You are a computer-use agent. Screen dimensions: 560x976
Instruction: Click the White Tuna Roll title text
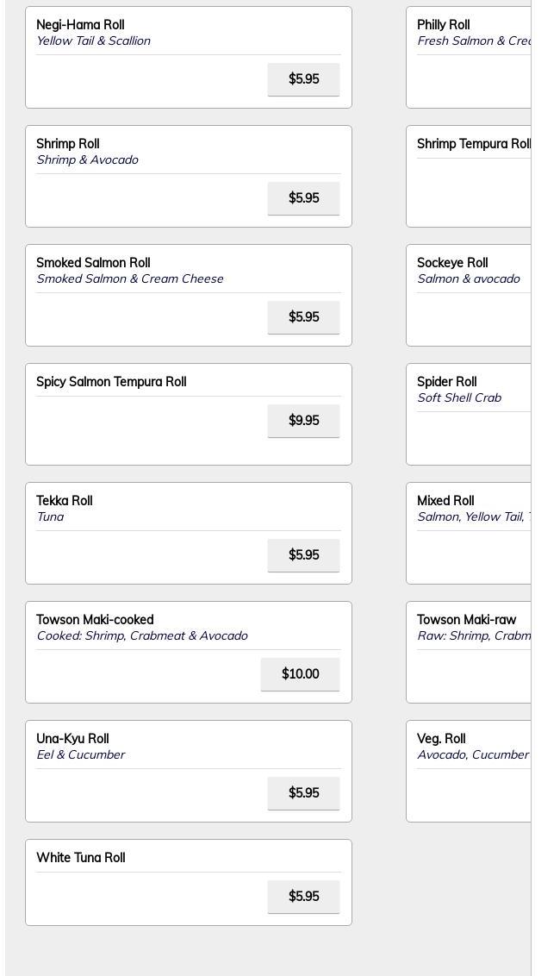[81, 857]
